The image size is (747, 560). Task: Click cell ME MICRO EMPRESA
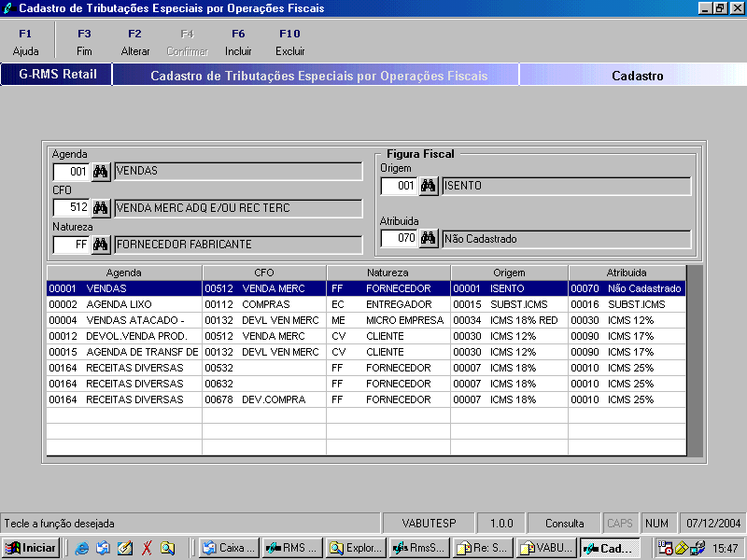click(x=388, y=320)
